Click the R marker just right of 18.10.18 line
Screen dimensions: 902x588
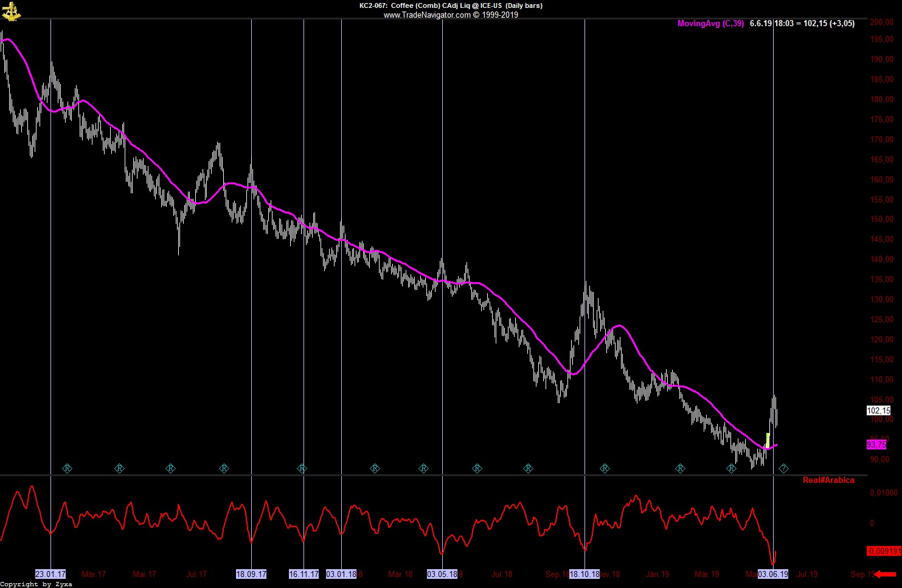(605, 468)
